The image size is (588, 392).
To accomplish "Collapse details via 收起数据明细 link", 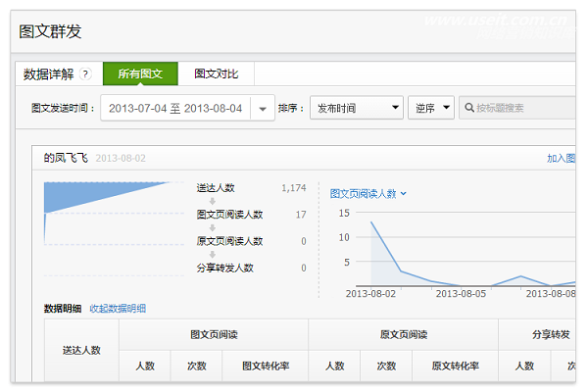I will [117, 309].
